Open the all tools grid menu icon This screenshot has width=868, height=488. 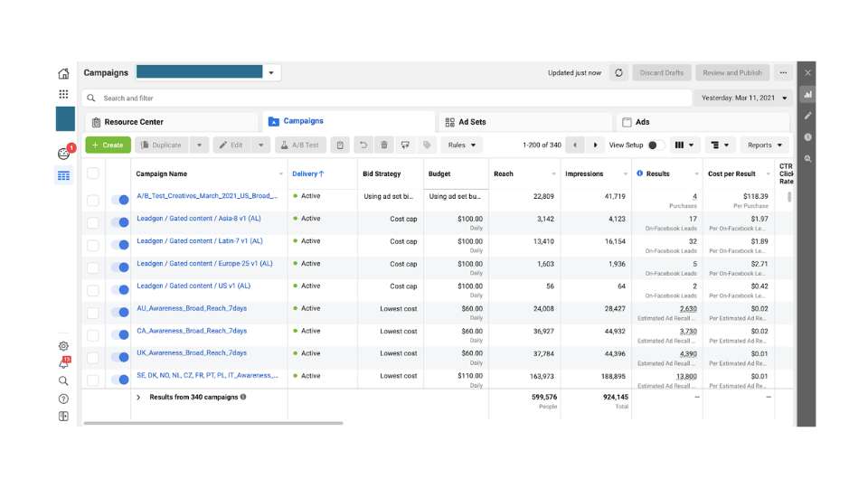tap(63, 94)
